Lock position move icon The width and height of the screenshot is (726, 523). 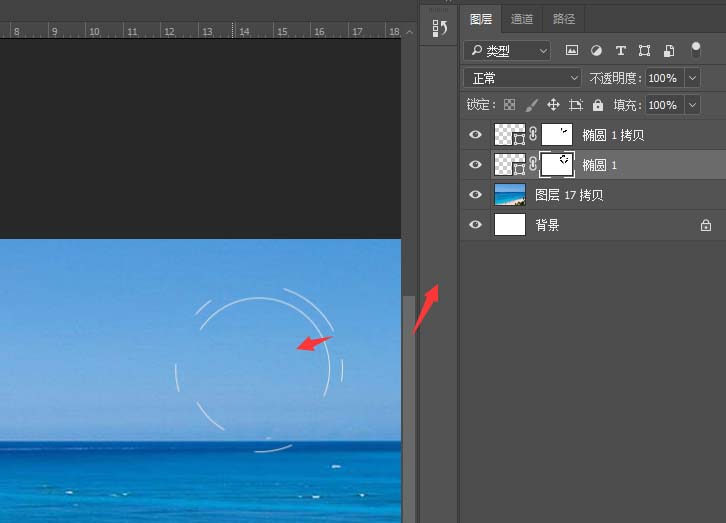[x=553, y=105]
